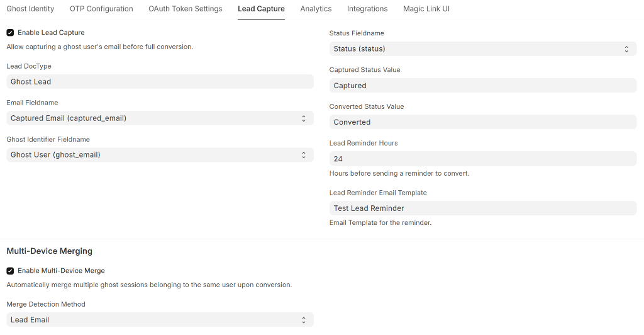
Task: Click the 'Allow capturing a ghost user's email' description
Action: (100, 47)
